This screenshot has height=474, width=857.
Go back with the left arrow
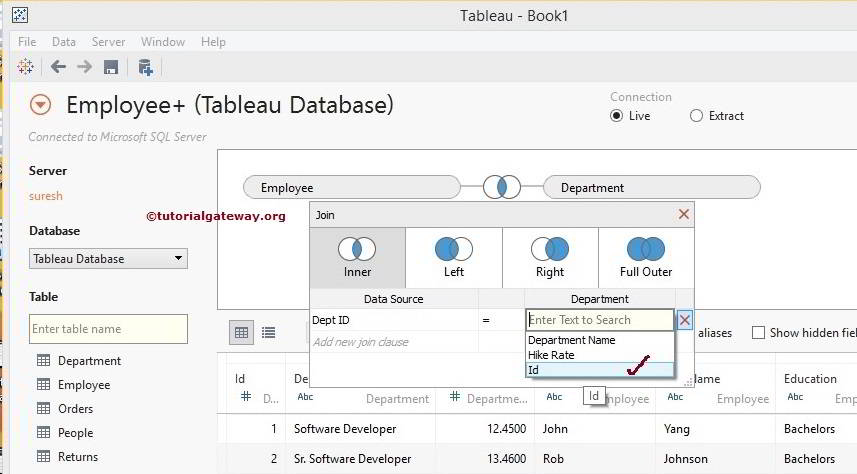(x=58, y=67)
